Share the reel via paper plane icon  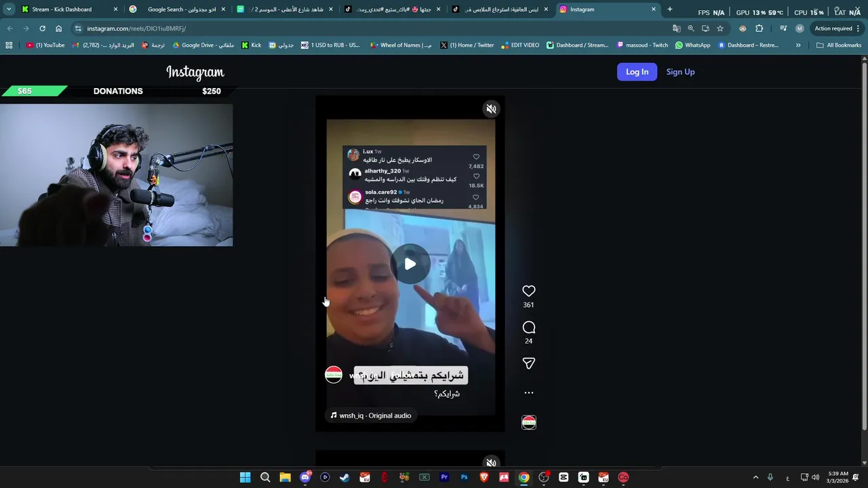[528, 364]
